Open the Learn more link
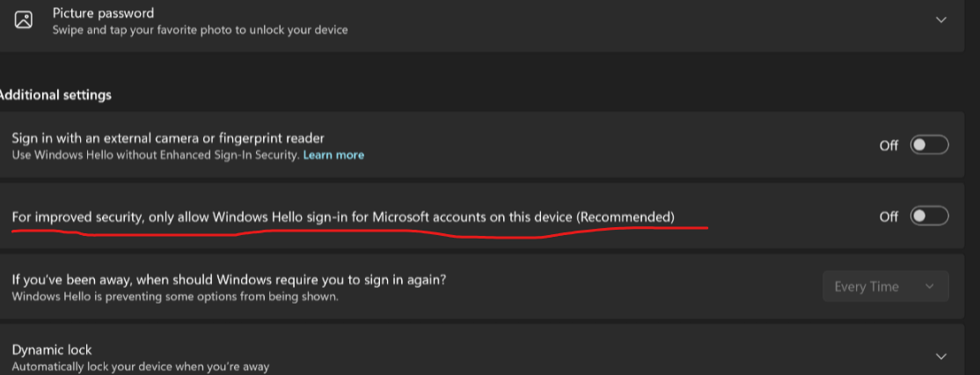 [333, 155]
